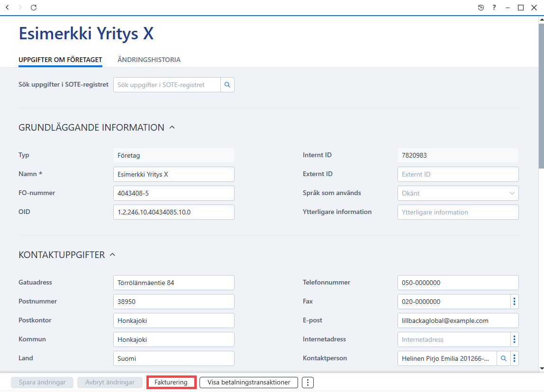Open the history clock icon
The image size is (544, 392).
point(481,8)
